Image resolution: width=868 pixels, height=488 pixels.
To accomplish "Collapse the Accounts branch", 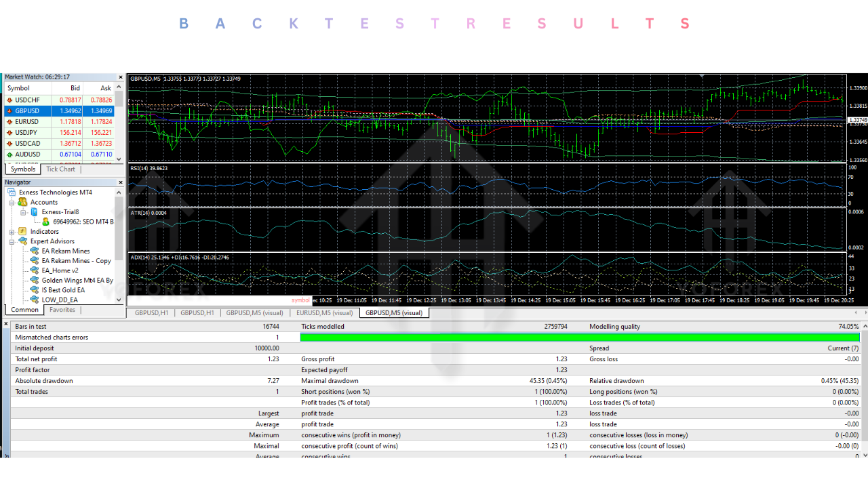I will (11, 203).
